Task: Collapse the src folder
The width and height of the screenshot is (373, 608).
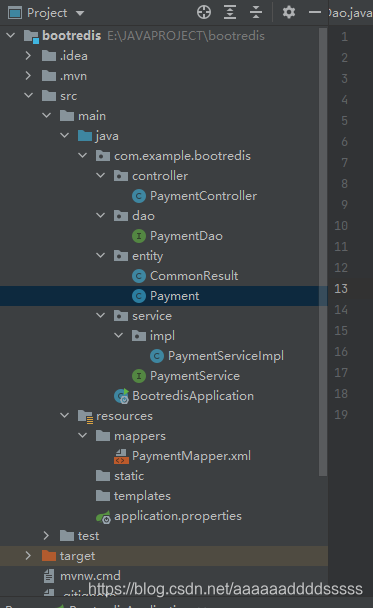Action: (x=29, y=95)
